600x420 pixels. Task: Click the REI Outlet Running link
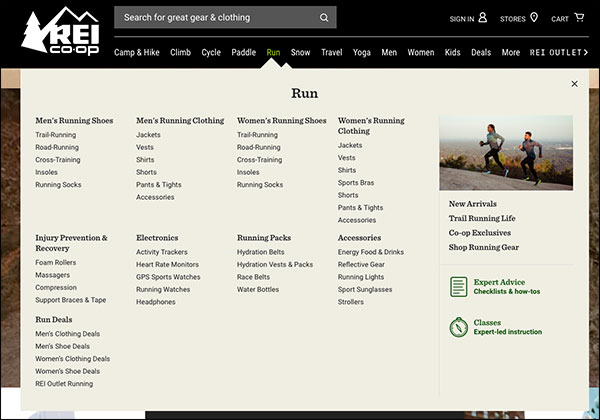pos(64,384)
